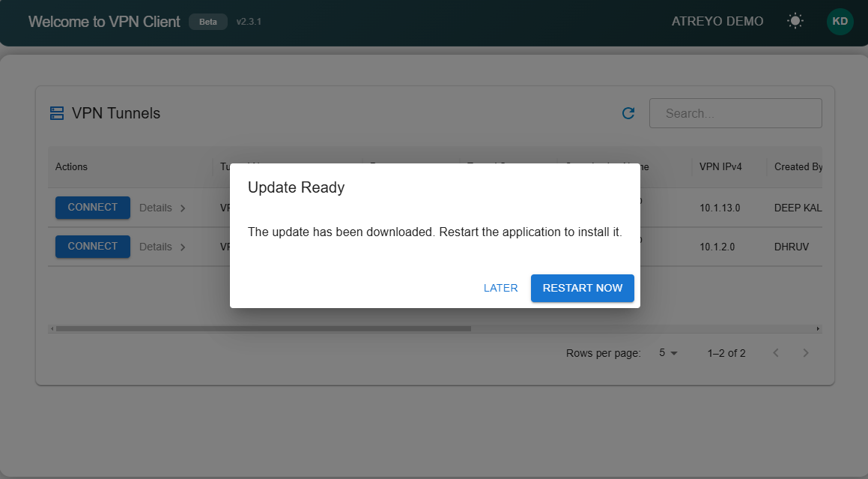The width and height of the screenshot is (868, 479).
Task: Open the Rows per page dropdown
Action: tap(667, 353)
